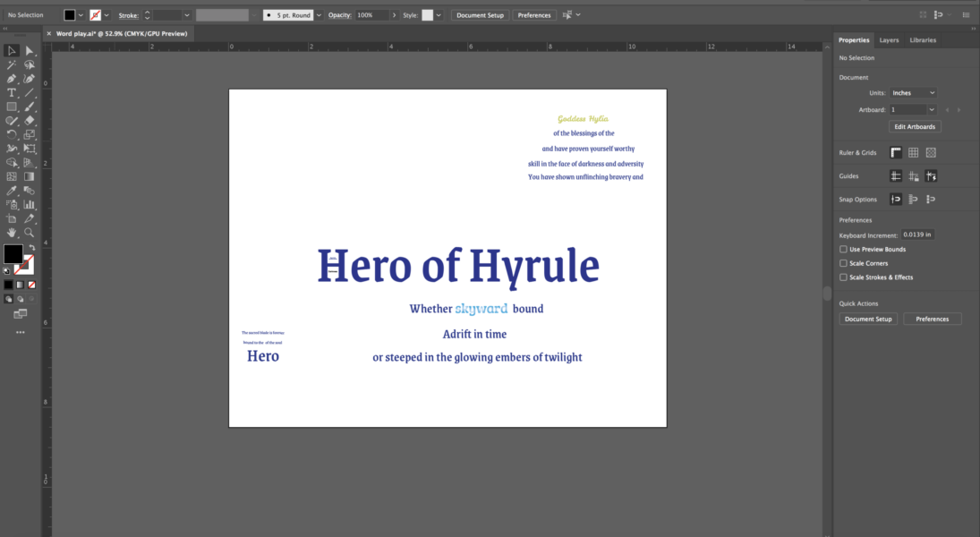Open Document Setup from the Quick Actions panel
This screenshot has height=537, width=980.
(867, 319)
